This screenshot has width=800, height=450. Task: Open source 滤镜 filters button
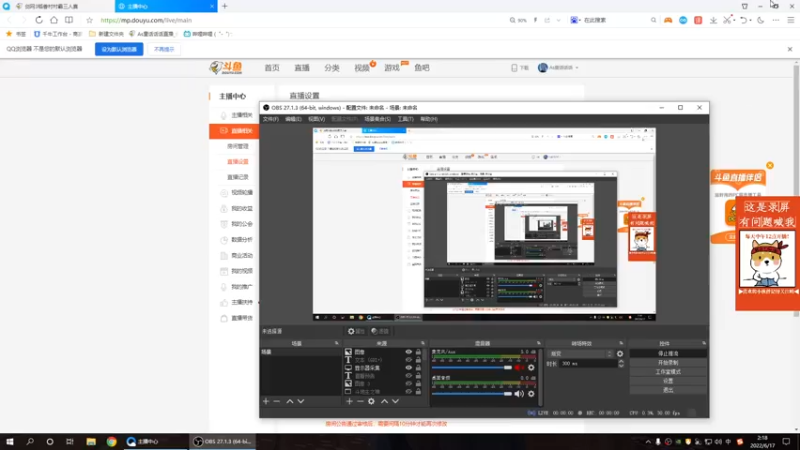point(380,331)
